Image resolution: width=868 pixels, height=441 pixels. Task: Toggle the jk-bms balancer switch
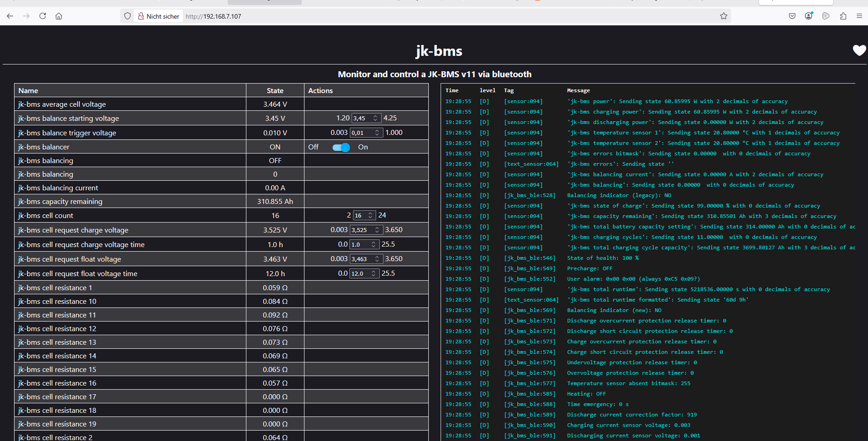(341, 147)
